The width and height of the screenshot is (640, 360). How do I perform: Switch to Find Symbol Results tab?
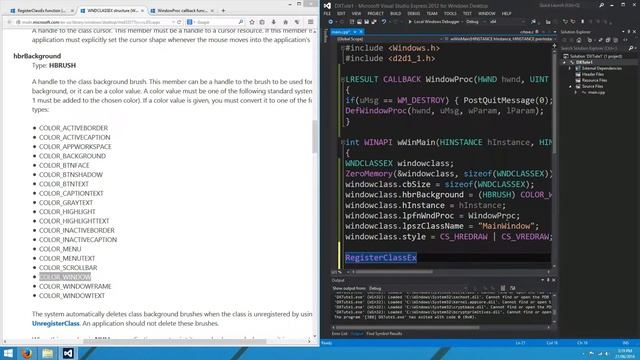click(x=384, y=333)
